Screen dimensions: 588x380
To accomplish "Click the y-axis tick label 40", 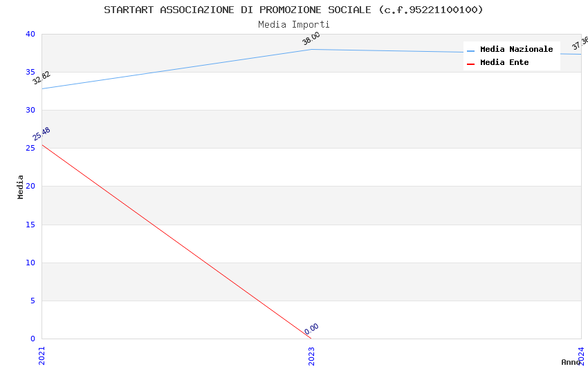I will point(30,34).
